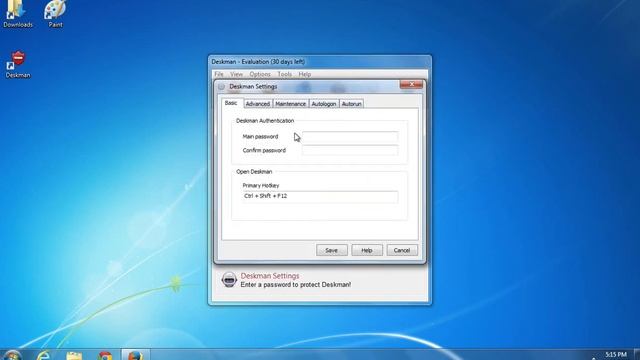640x360 pixels.
Task: Open the Options menu in Deskman
Action: [260, 74]
